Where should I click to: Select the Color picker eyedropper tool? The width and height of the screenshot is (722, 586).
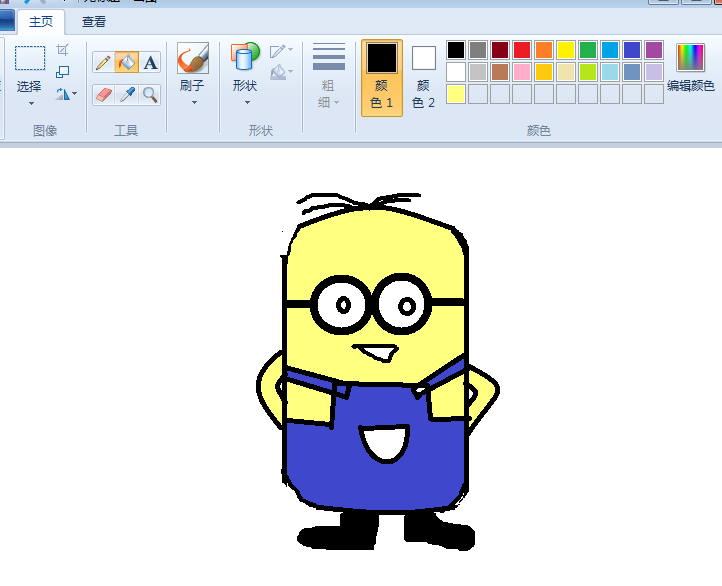(127, 95)
